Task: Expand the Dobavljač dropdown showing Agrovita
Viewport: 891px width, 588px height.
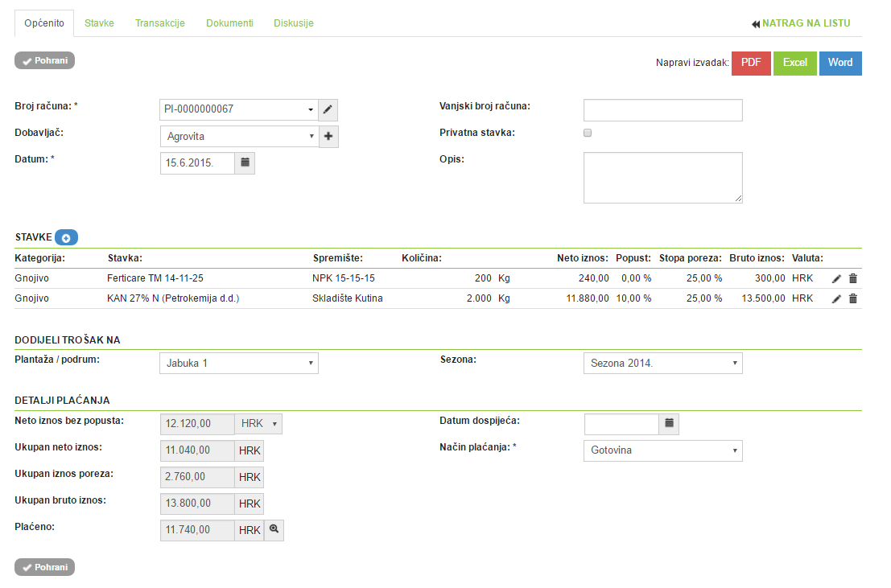Action: pyautogui.click(x=239, y=137)
